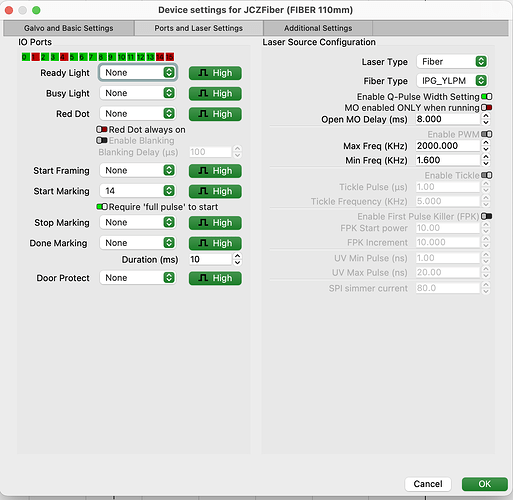The height and width of the screenshot is (500, 513).
Task: Click Max Freq (KHz) input field
Action: tap(448, 146)
